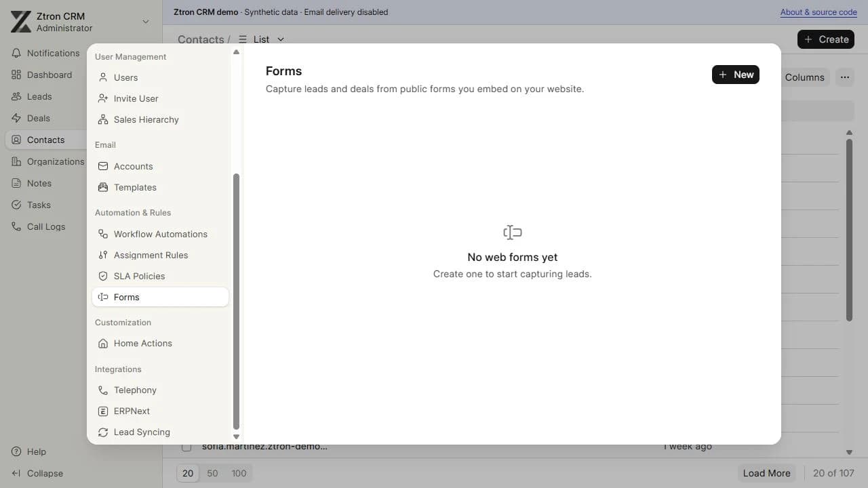
Task: Click the Call Logs phone icon
Action: coord(16,226)
